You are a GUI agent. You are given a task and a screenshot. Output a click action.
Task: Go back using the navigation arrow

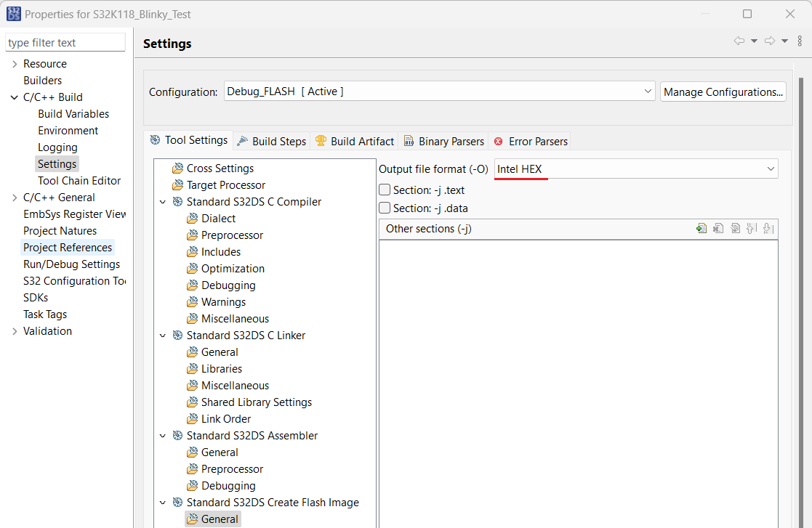coord(739,41)
